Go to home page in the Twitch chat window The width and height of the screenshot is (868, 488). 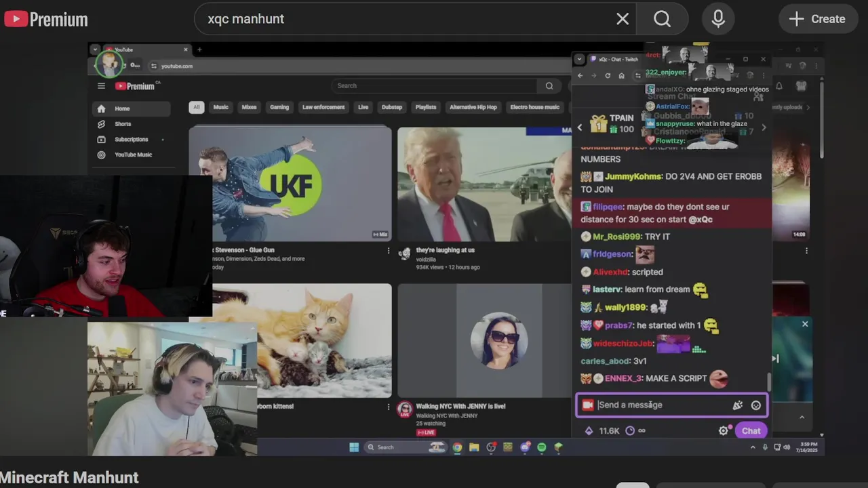(x=621, y=75)
